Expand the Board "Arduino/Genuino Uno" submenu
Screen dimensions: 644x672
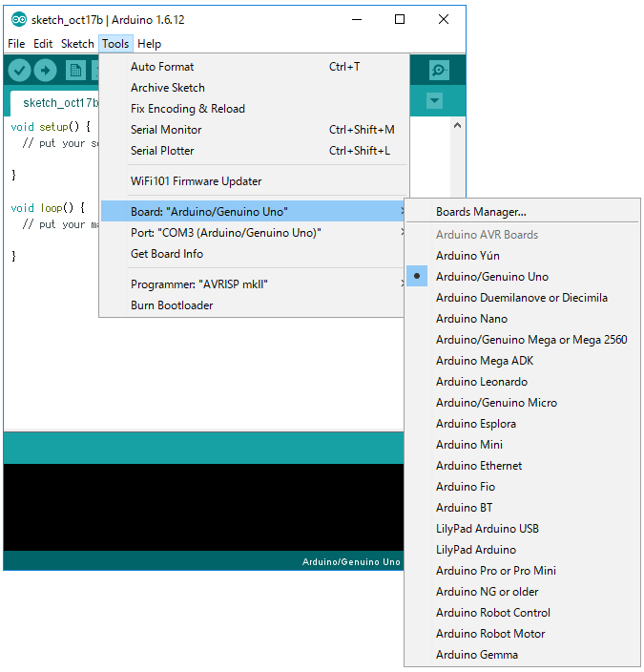click(254, 211)
